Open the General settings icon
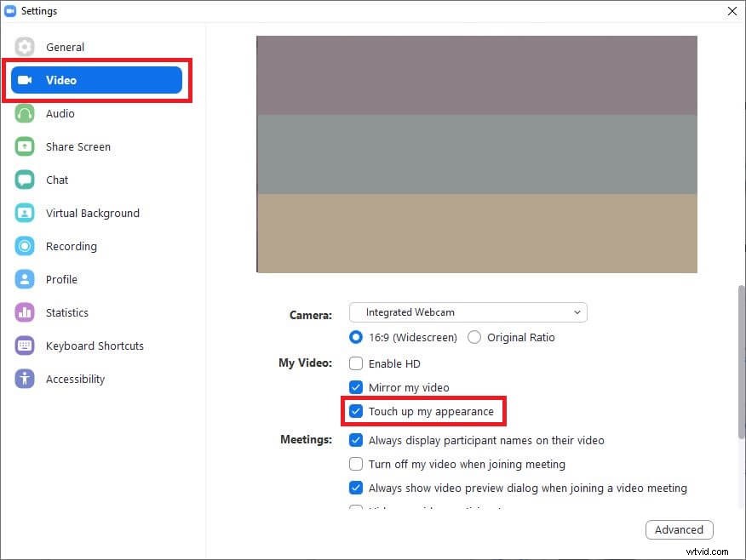Screen dimensions: 746x560 (x=24, y=47)
